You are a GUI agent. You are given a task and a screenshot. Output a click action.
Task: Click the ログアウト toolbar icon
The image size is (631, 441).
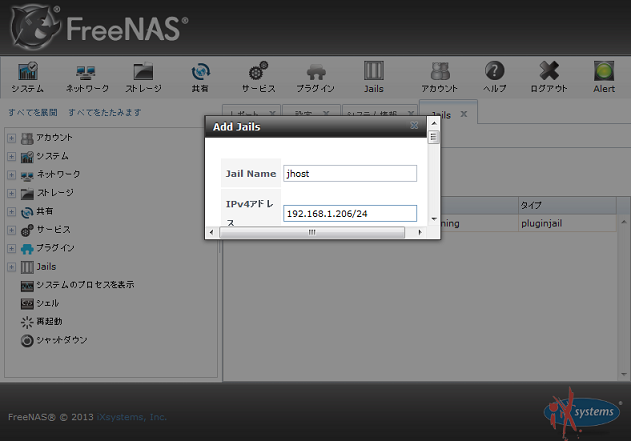[x=549, y=71]
